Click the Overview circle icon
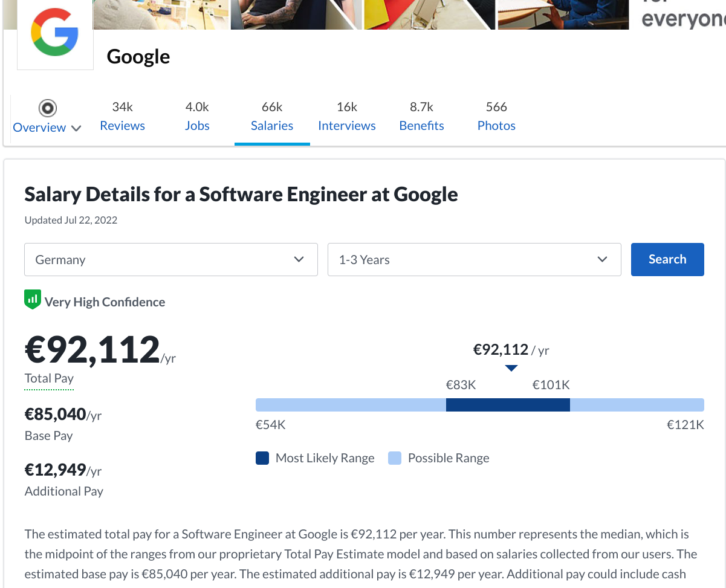 (47, 108)
